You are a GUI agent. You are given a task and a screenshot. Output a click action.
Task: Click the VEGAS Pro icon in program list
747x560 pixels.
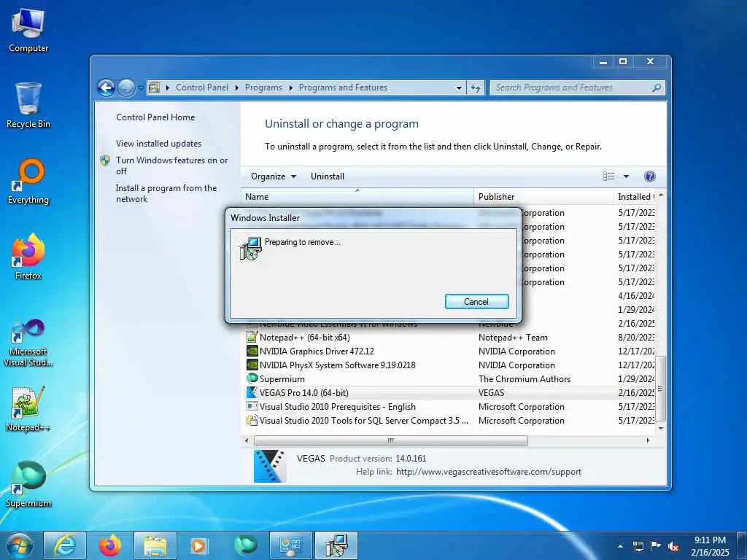coord(252,393)
